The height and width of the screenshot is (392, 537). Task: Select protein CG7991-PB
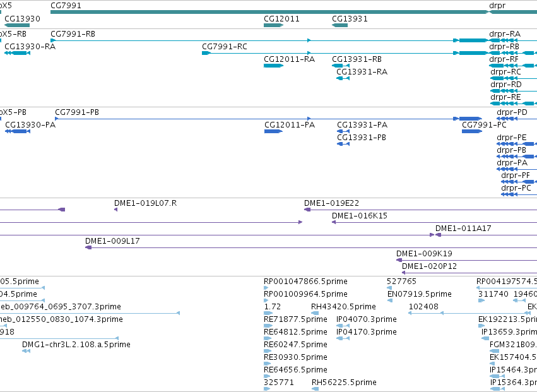coord(269,119)
